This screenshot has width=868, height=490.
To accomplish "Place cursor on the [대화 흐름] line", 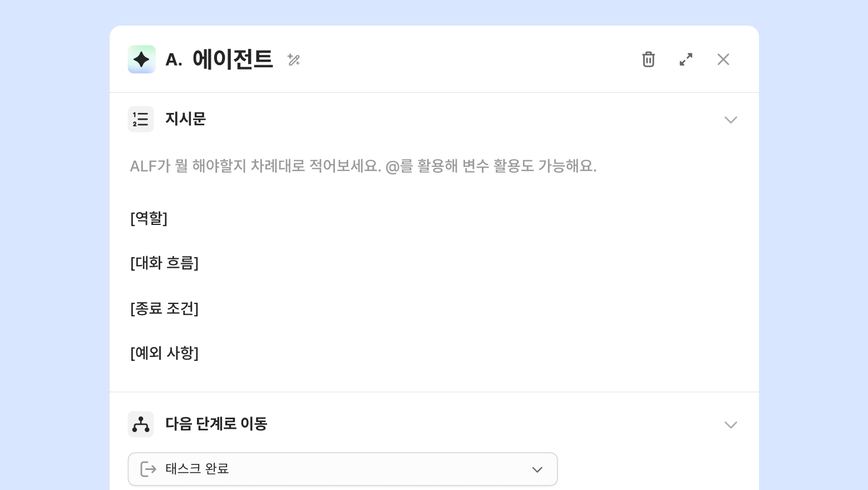I will click(164, 263).
